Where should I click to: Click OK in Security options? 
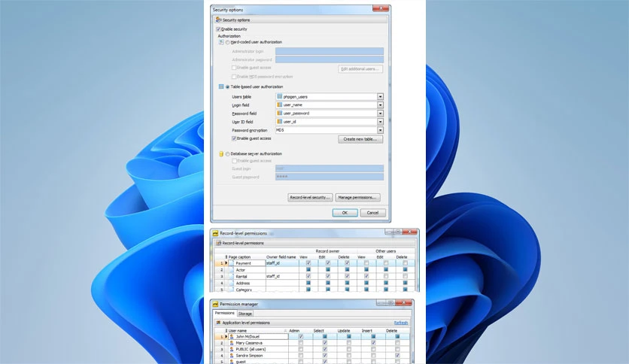click(345, 213)
